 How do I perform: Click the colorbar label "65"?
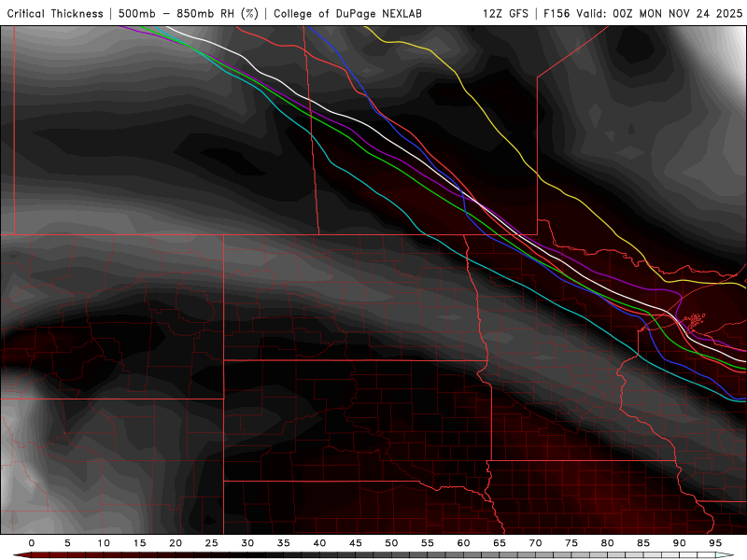[x=500, y=543]
